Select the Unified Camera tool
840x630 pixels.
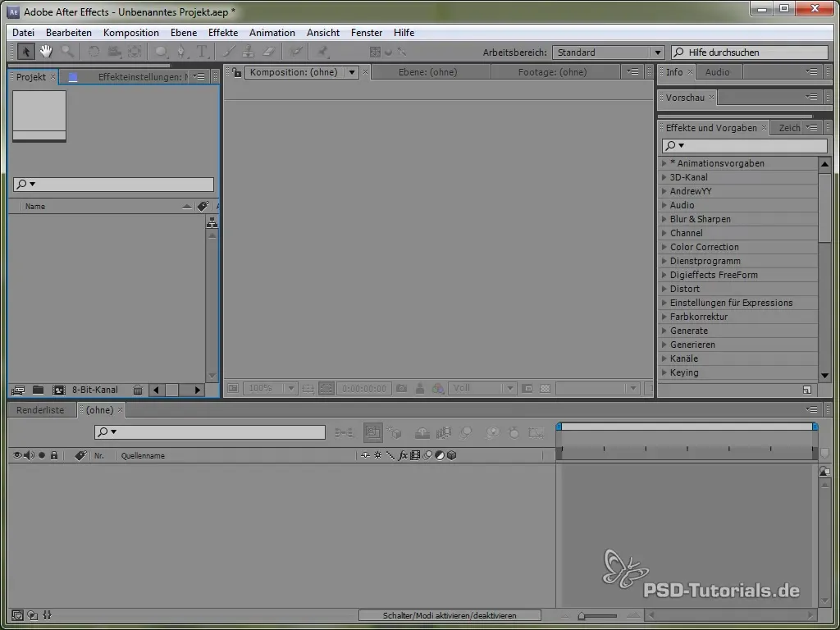[x=114, y=52]
